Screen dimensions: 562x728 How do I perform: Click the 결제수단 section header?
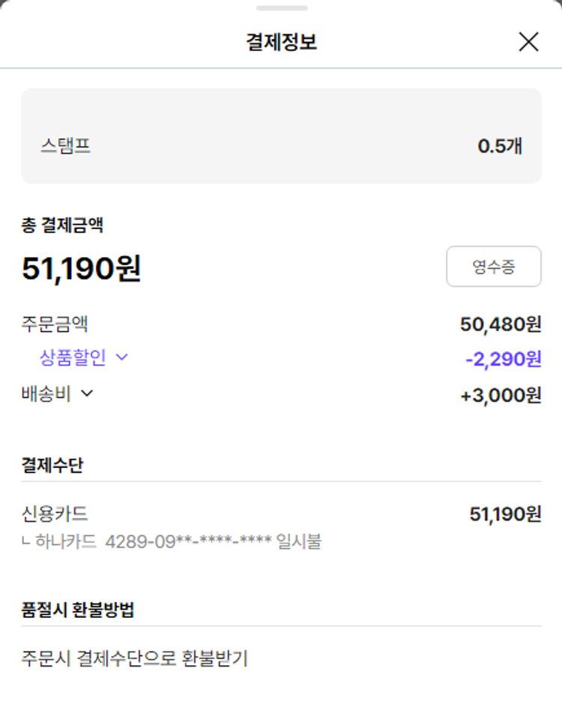pos(52,465)
